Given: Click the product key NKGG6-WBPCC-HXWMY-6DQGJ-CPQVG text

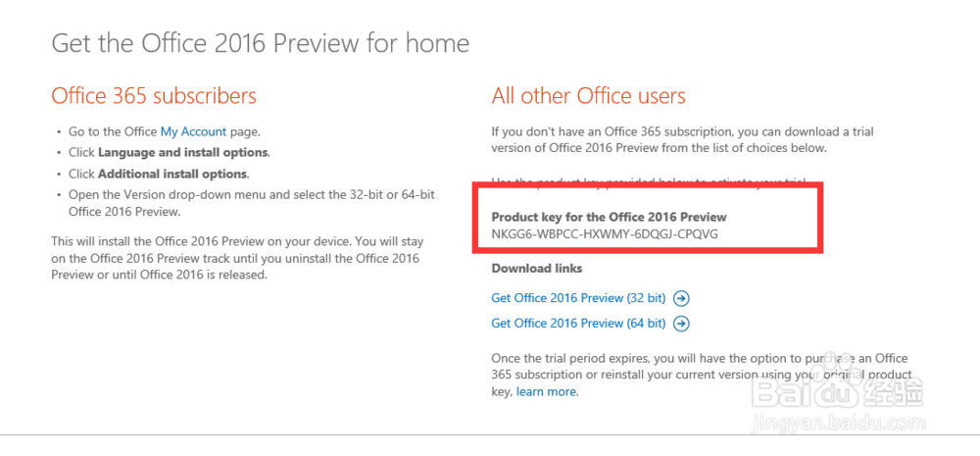Looking at the screenshot, I should (607, 233).
